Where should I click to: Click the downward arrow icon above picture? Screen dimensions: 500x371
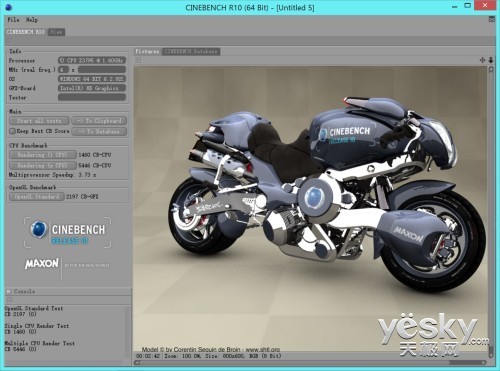click(491, 60)
